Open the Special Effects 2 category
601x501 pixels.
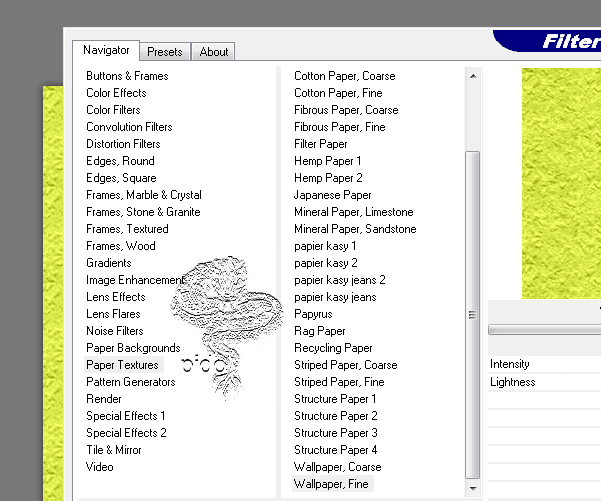(x=126, y=433)
